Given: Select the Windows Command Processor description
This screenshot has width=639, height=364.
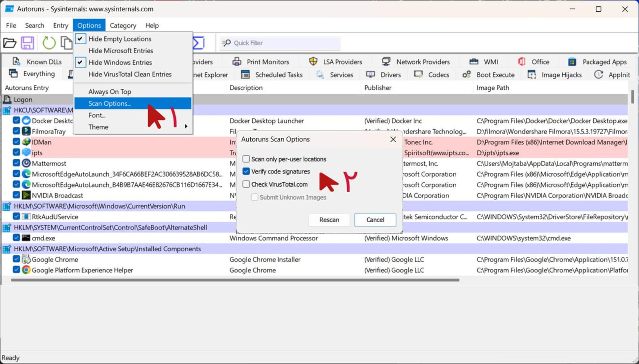Looking at the screenshot, I should [274, 238].
